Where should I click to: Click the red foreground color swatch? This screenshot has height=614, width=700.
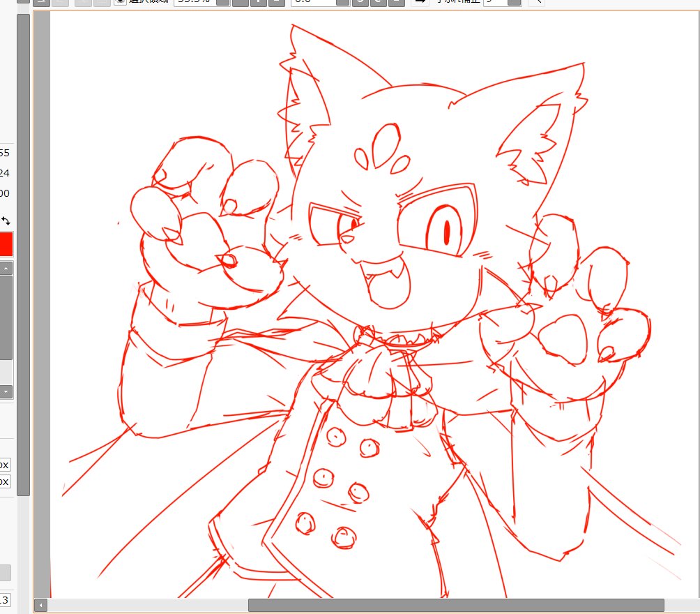(6, 244)
